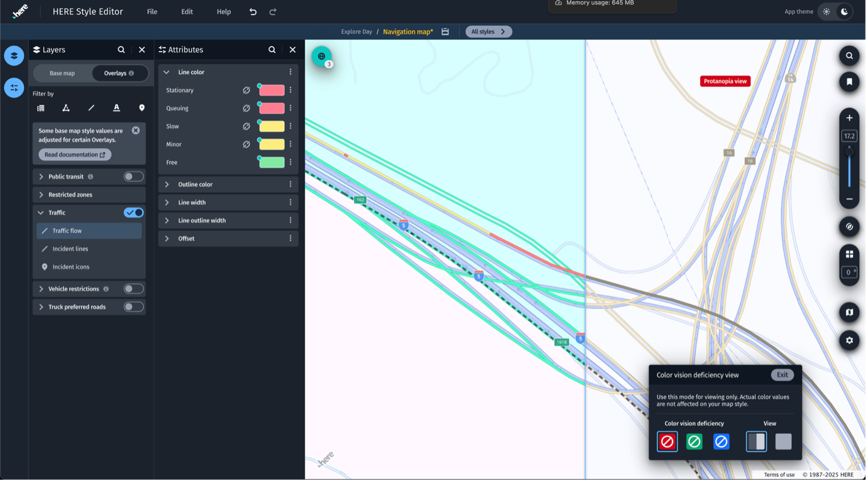The height and width of the screenshot is (481, 868).
Task: Dismiss the base map style values notice
Action: [x=136, y=131]
